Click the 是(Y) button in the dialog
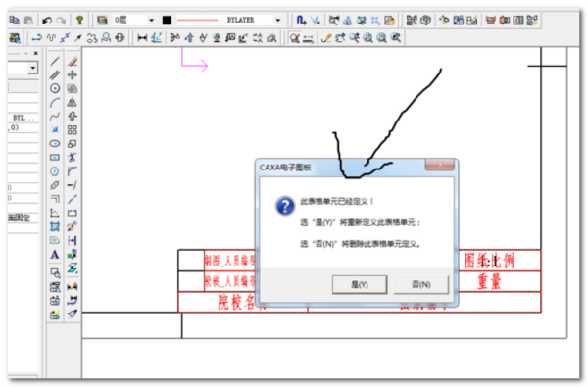Viewport: 588px width, 387px height. [360, 285]
